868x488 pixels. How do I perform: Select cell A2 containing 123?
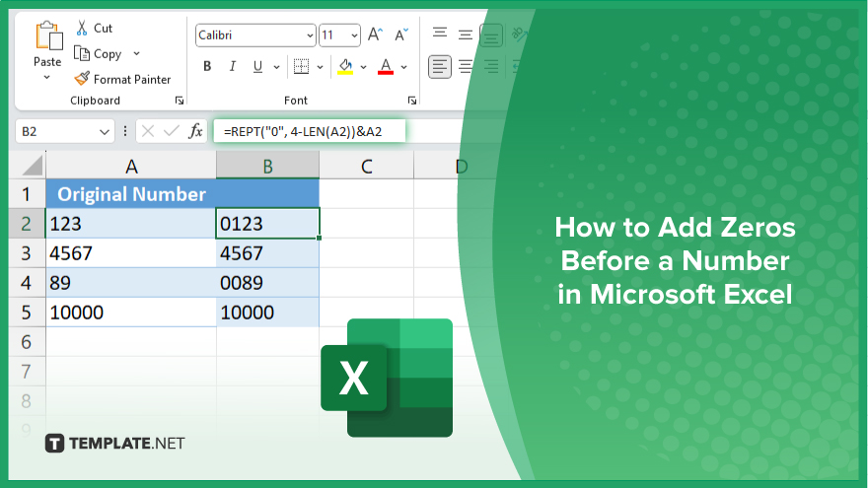tap(131, 224)
